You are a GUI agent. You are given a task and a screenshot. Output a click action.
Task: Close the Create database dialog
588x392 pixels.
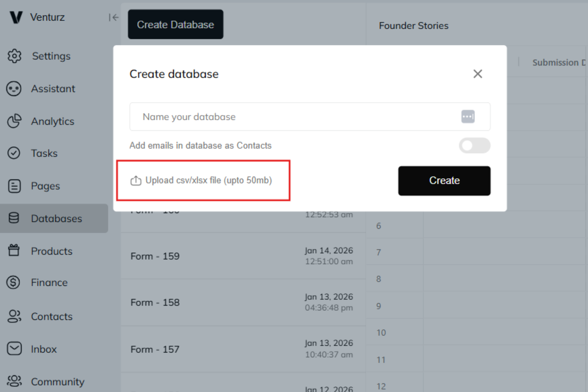tap(478, 74)
